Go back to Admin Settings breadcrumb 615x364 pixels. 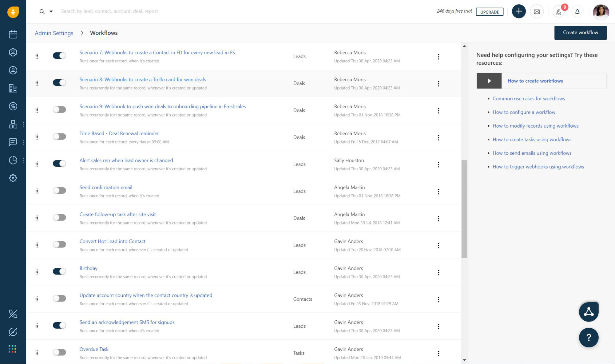click(x=54, y=33)
